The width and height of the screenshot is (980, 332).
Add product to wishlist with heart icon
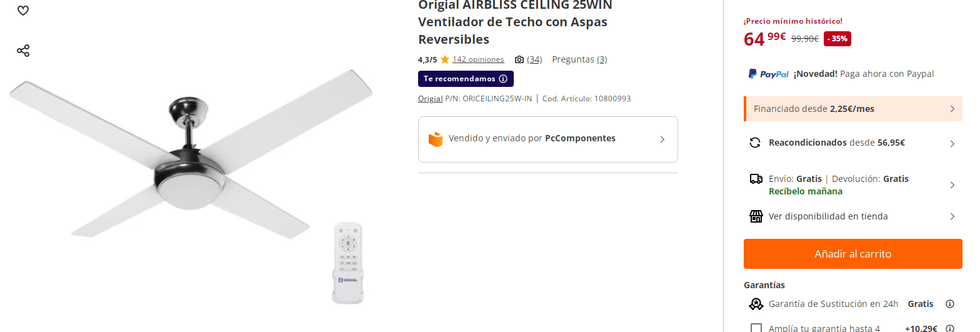[x=23, y=11]
